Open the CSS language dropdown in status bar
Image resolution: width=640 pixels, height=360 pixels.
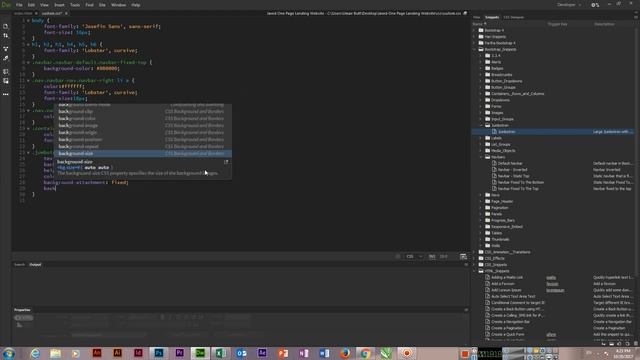[x=413, y=256]
